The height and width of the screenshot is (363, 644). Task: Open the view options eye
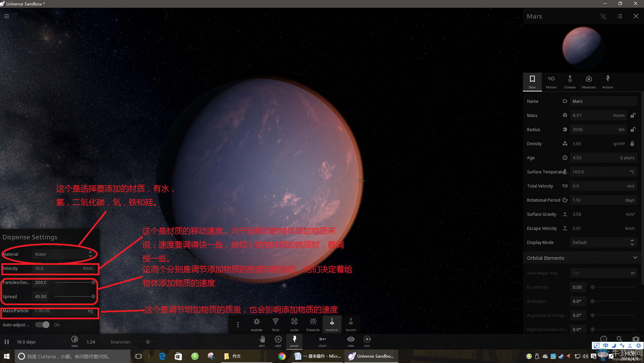pos(351,341)
